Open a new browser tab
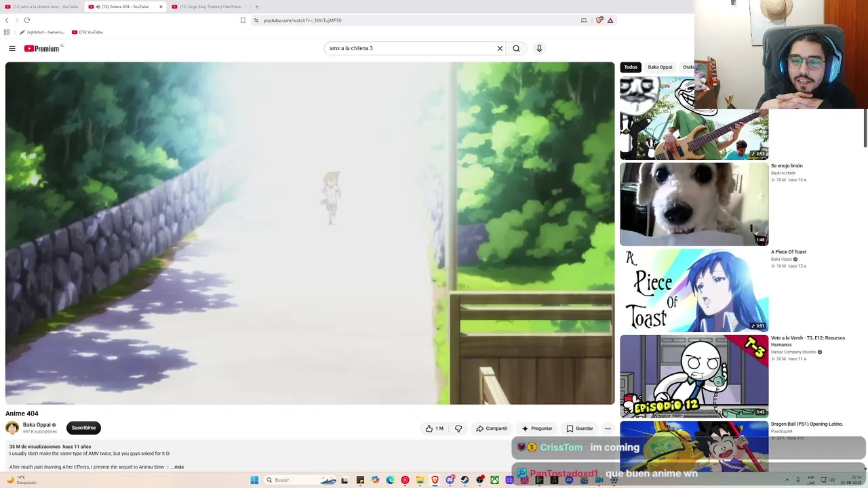The image size is (868, 488). tap(256, 7)
